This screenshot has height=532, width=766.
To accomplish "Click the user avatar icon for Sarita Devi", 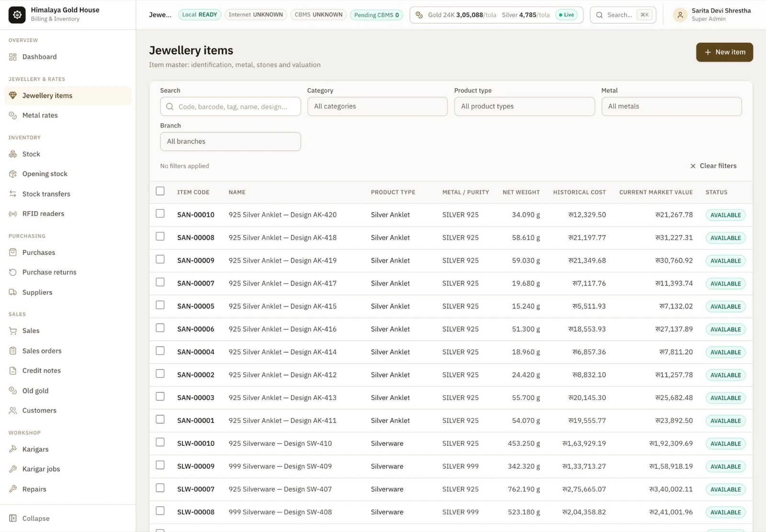I will pos(680,15).
